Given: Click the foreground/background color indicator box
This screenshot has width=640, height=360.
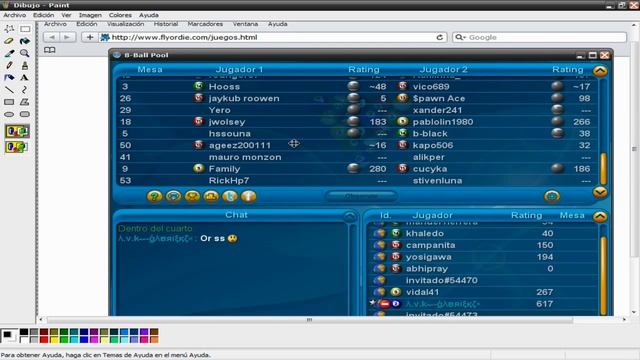Looking at the screenshot, I should coord(9,336).
